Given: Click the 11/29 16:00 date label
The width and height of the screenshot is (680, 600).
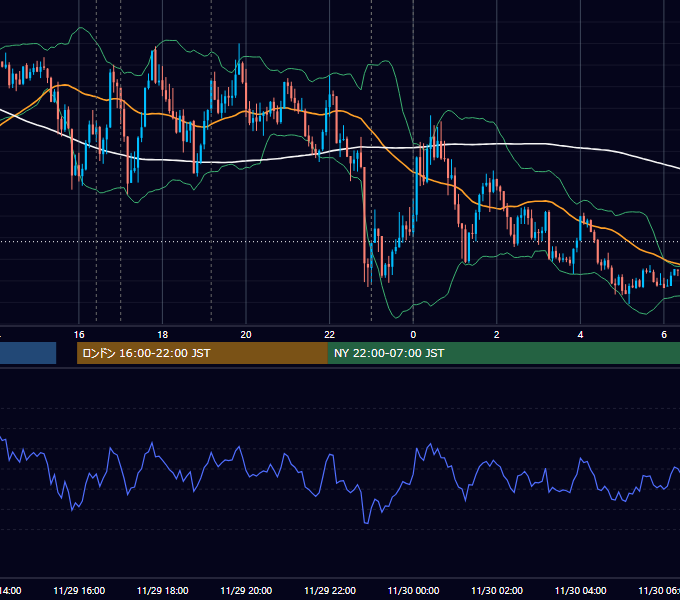Looking at the screenshot, I should [79, 591].
